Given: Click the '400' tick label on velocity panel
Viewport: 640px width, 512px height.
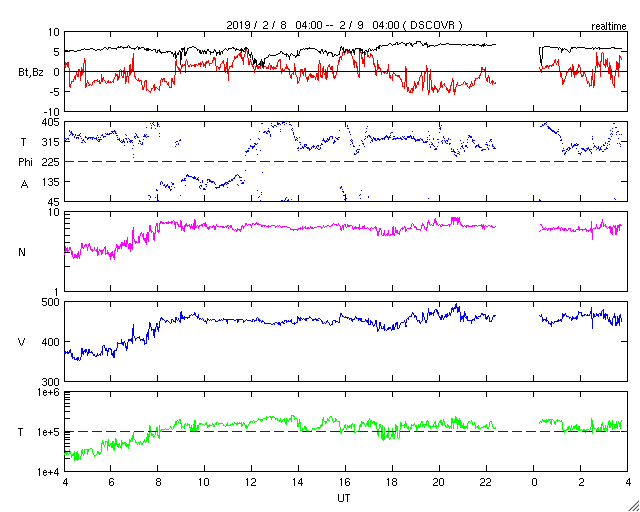Looking at the screenshot, I should [x=51, y=342].
